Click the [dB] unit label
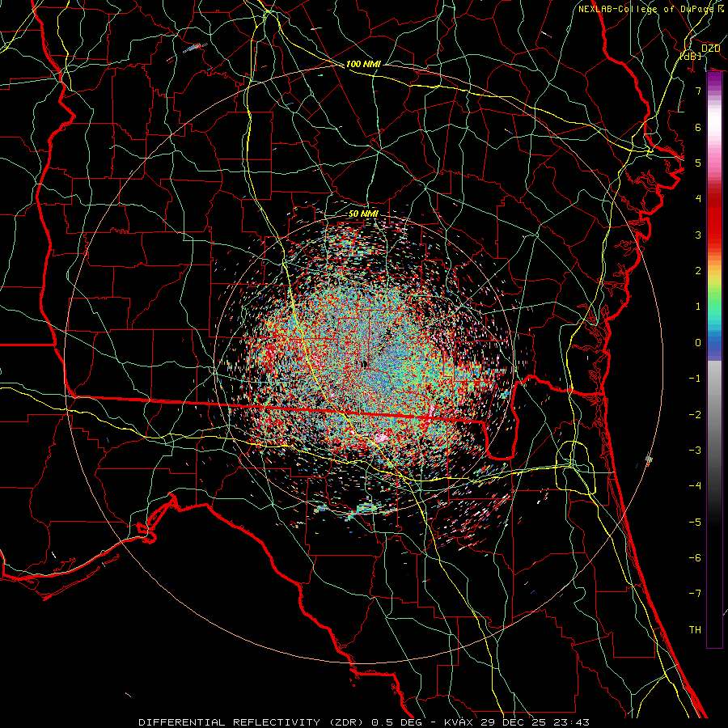The height and width of the screenshot is (728, 728). (x=691, y=56)
